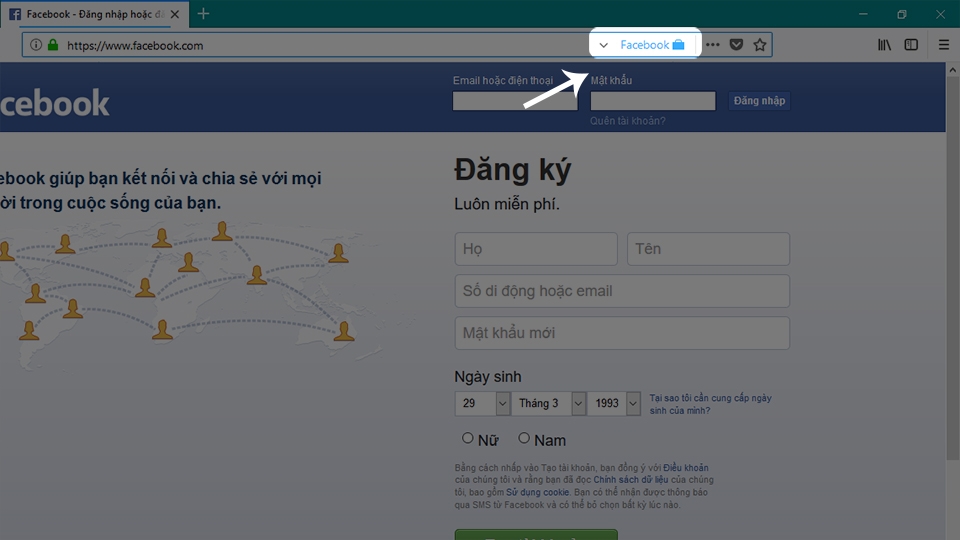Toggle sidebar view icon
This screenshot has height=540, width=960.
pyautogui.click(x=911, y=45)
